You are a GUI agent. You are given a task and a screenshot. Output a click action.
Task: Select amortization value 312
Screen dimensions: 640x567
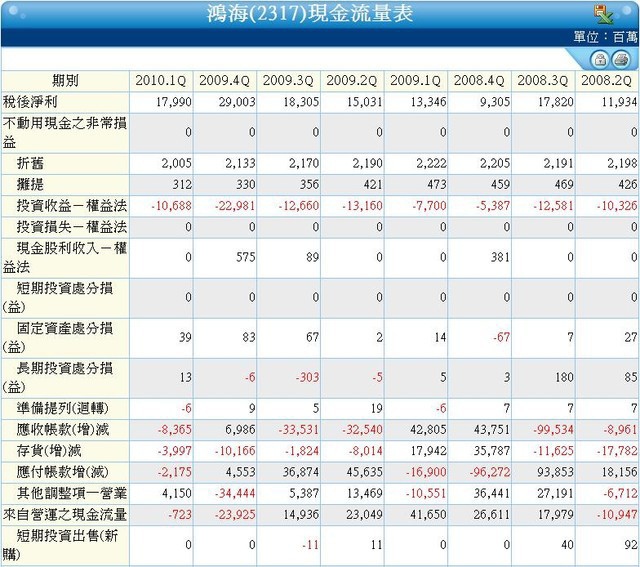click(182, 185)
